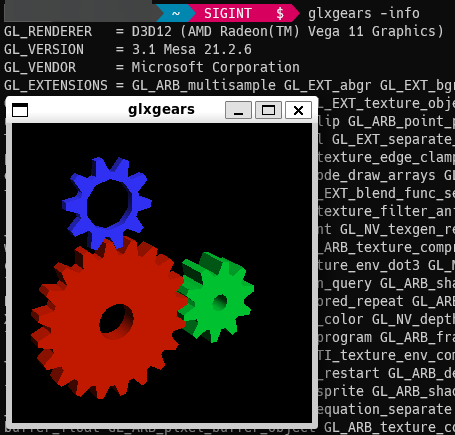Click the 'ture_env_dot3' terminal text
455x435 pixels.
click(369, 265)
